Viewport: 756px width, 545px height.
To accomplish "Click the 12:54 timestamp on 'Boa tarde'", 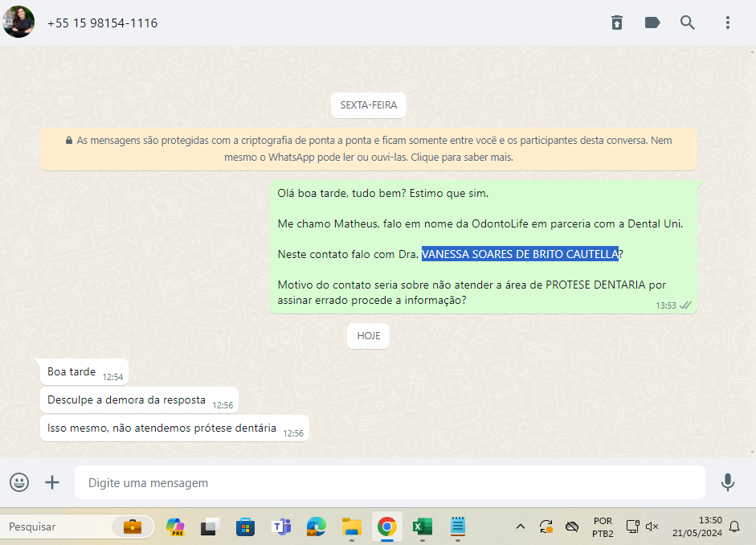I will (x=112, y=377).
